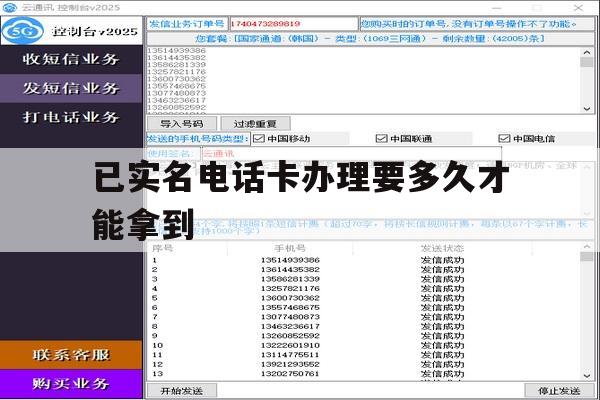Viewport: 600px width, 400px height.
Task: Click 导入号码 button
Action: pos(182,124)
